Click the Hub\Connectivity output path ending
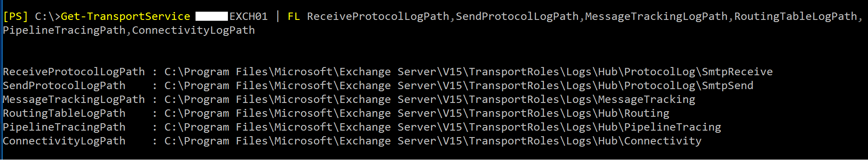This screenshot has height=160, width=868. tap(650, 141)
